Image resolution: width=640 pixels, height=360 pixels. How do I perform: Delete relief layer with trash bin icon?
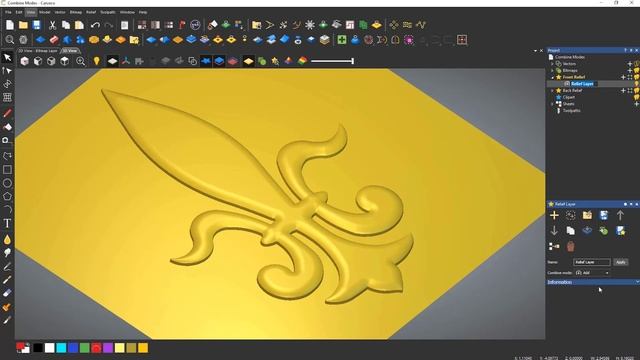coord(571,246)
